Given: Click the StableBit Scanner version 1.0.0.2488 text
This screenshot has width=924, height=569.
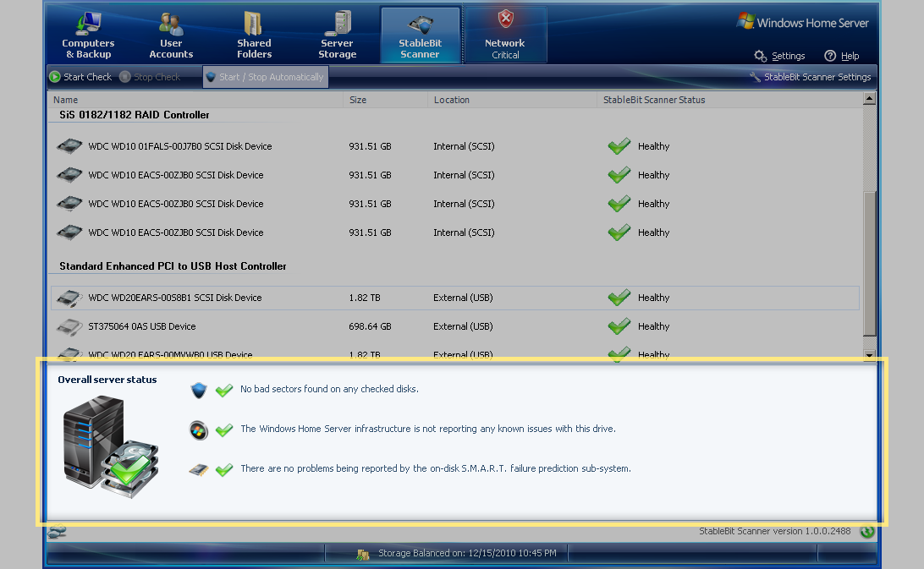Looking at the screenshot, I should 775,531.
